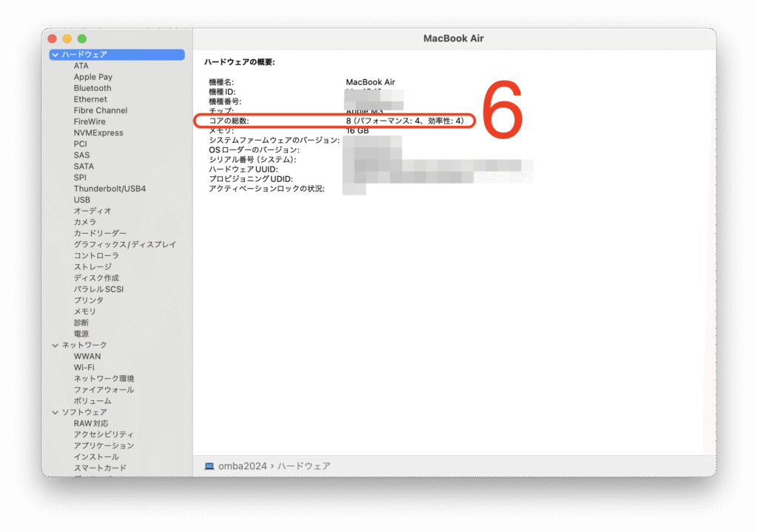Select アプリケーション in the sidebar
The width and height of the screenshot is (758, 532).
tap(104, 445)
